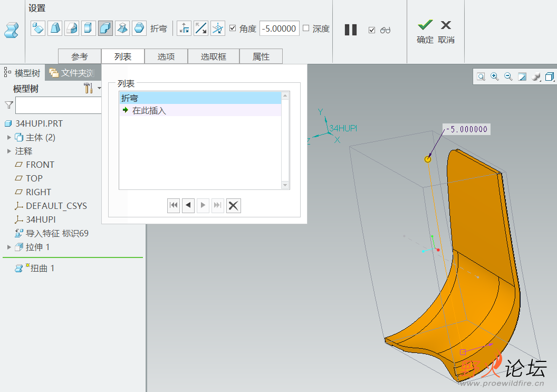The width and height of the screenshot is (557, 392).
Task: Click the Warp feature icon at far left
Action: coord(11,30)
